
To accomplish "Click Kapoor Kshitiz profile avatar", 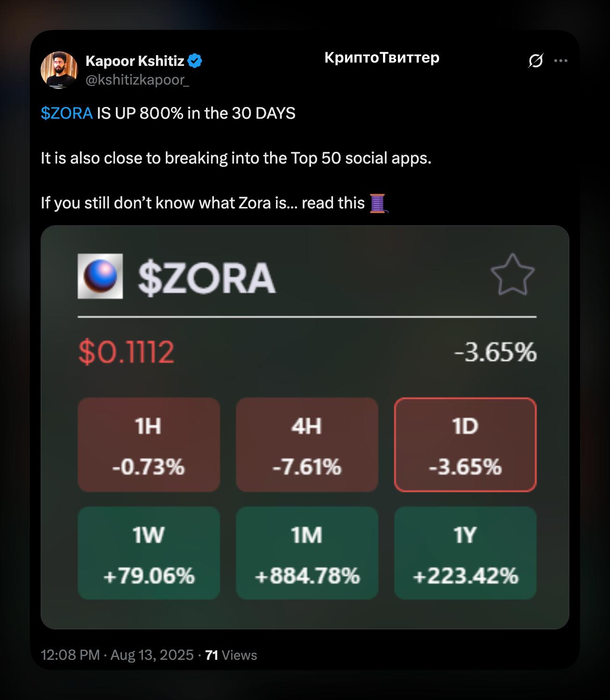I will coord(59,70).
